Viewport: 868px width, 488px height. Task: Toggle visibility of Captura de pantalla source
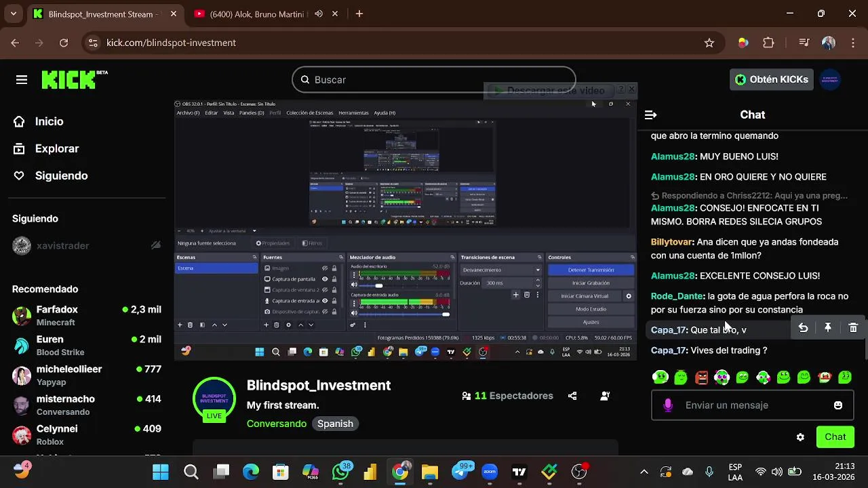click(325, 279)
